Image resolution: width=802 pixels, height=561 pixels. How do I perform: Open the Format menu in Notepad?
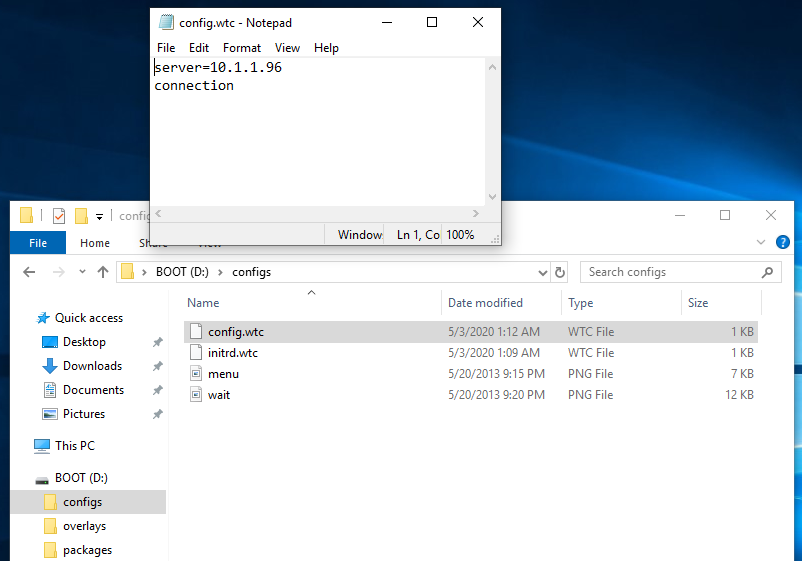pos(242,48)
